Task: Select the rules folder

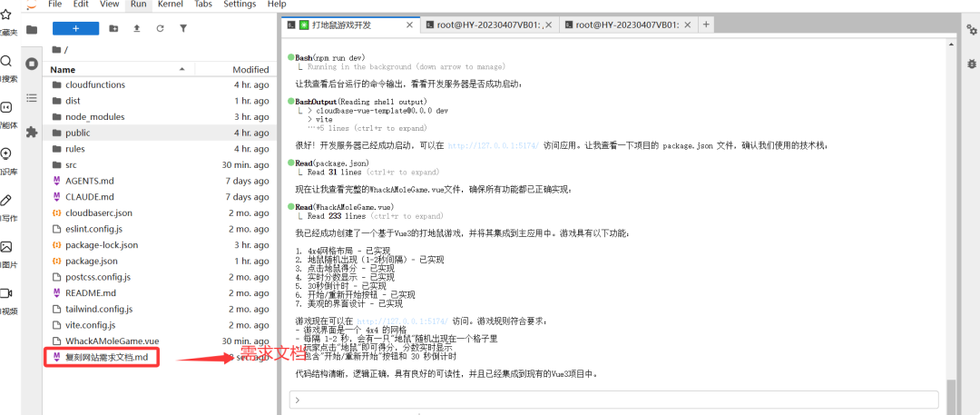Action: click(x=160, y=149)
